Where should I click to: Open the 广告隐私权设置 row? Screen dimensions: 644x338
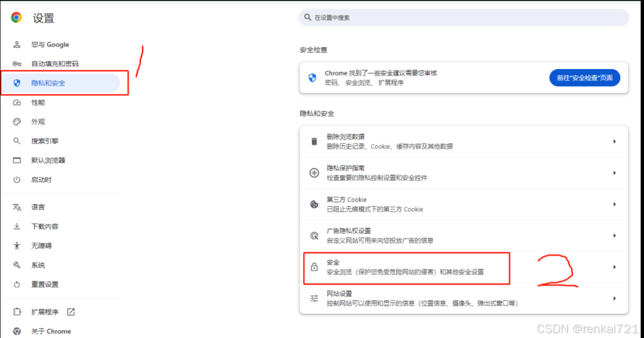(464, 236)
